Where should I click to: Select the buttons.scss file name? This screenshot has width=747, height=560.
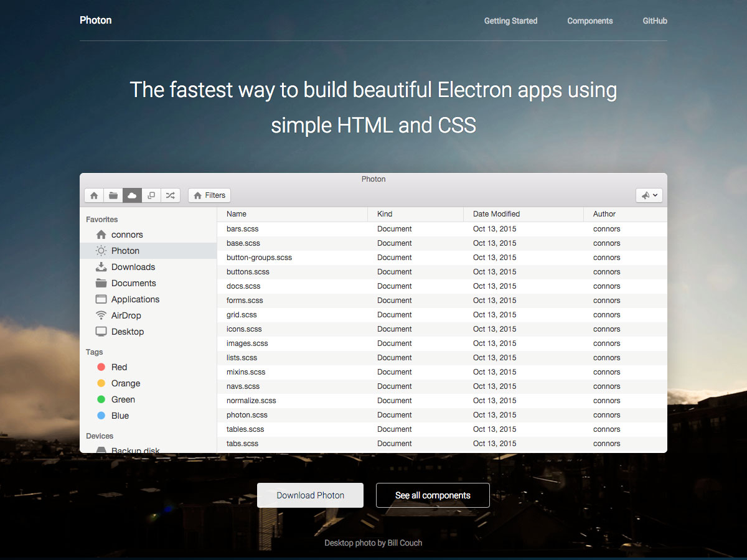(248, 272)
